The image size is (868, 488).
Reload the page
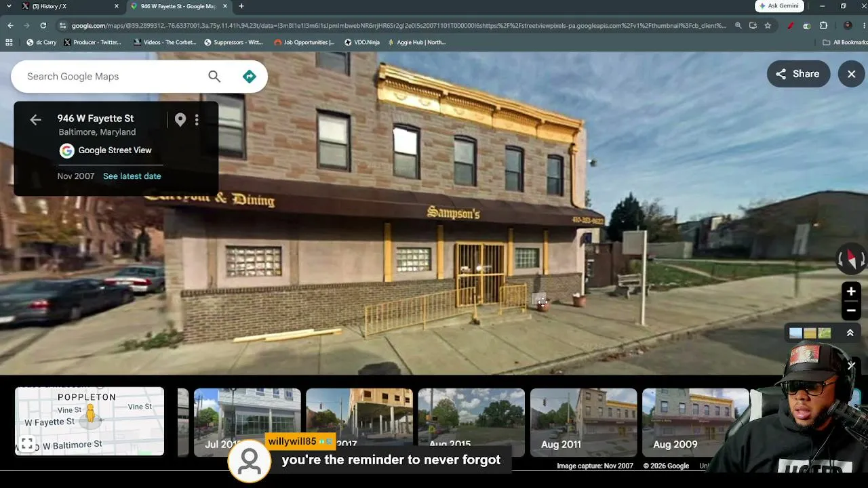click(43, 26)
